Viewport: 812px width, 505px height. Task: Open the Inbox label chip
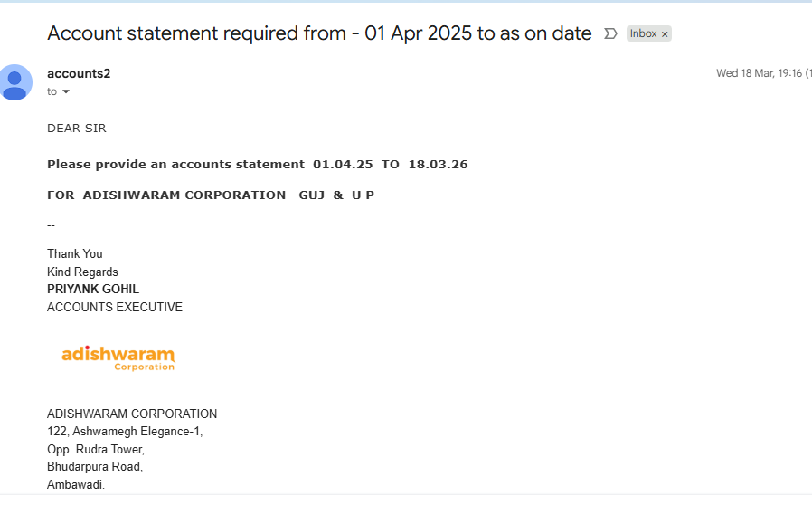(643, 33)
